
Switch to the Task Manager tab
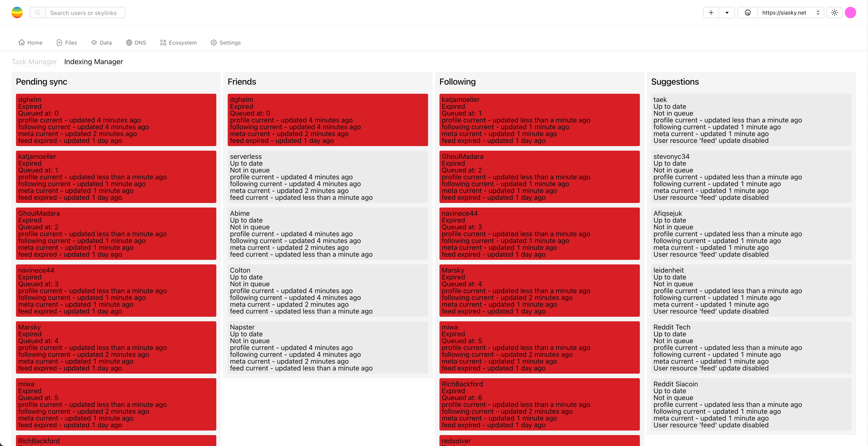tap(34, 62)
